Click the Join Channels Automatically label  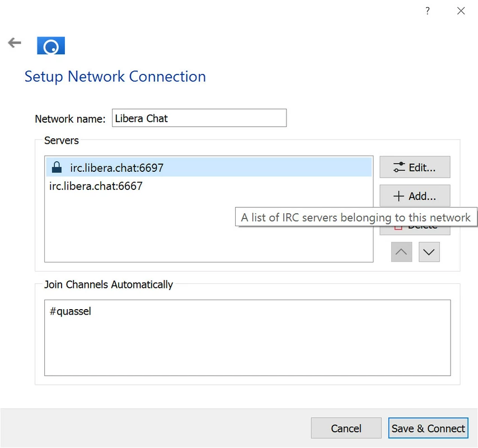(109, 284)
